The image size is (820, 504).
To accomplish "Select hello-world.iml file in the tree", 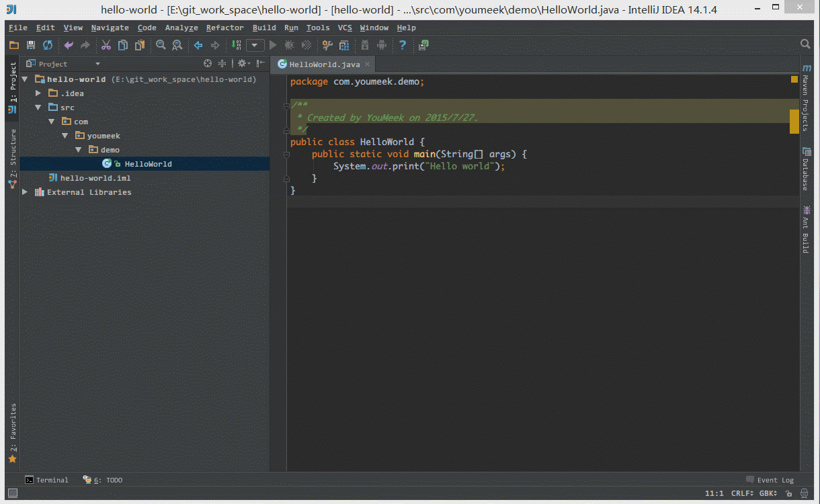I will click(x=95, y=178).
